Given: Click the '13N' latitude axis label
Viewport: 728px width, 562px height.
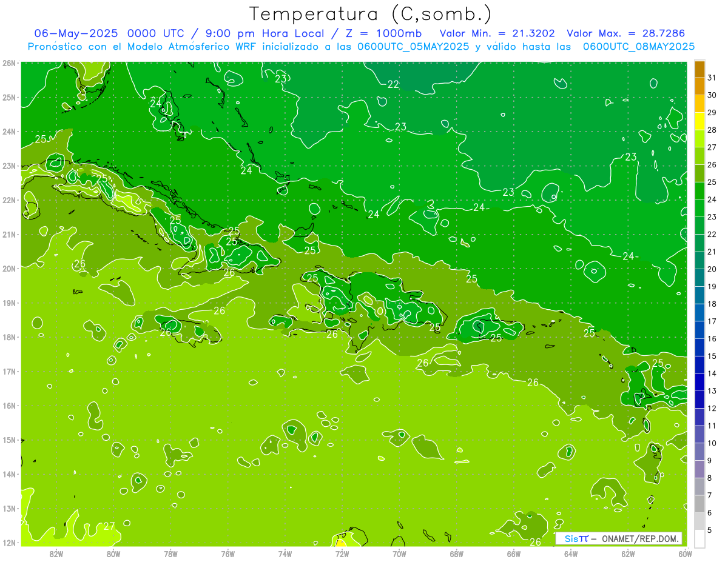Looking at the screenshot, I should pyautogui.click(x=9, y=509).
